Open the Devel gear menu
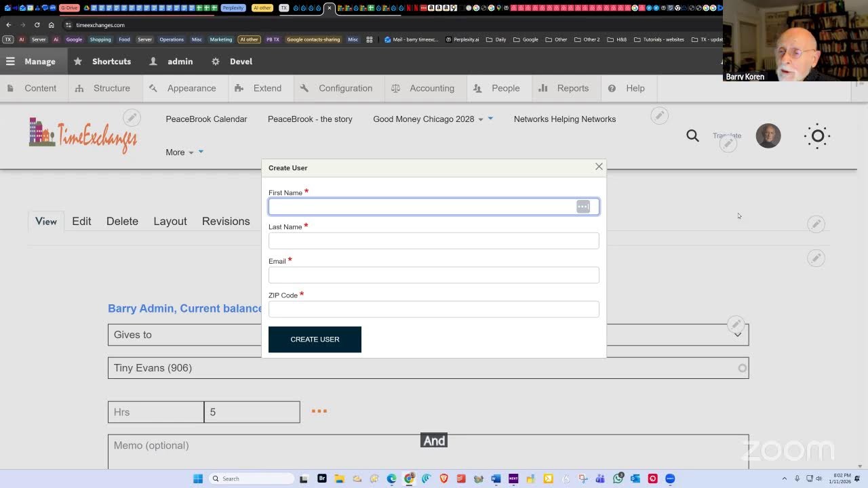 click(232, 61)
